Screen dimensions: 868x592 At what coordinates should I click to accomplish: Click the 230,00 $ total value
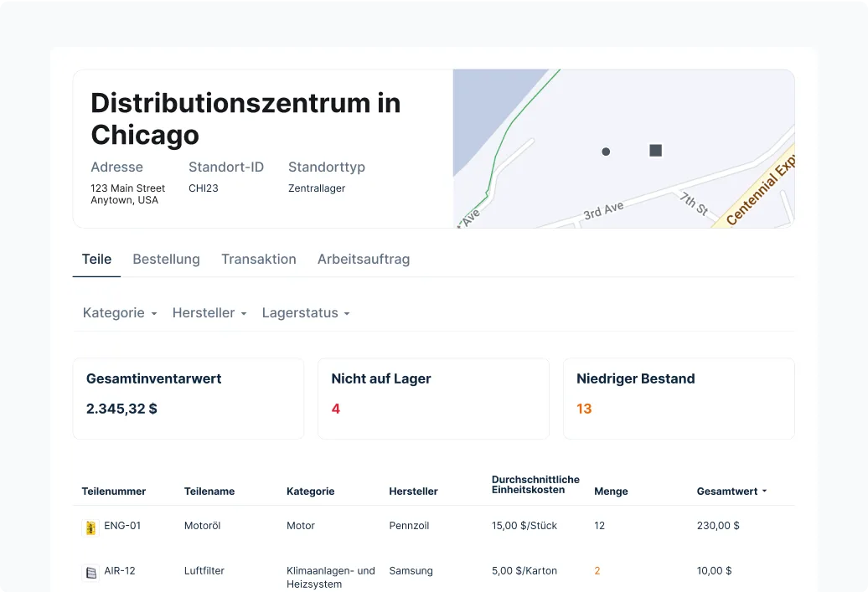(718, 526)
